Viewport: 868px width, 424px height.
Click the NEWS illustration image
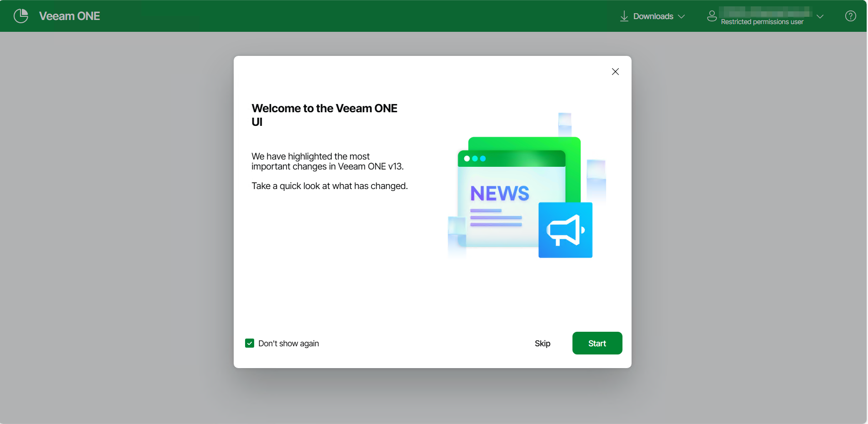tap(527, 186)
